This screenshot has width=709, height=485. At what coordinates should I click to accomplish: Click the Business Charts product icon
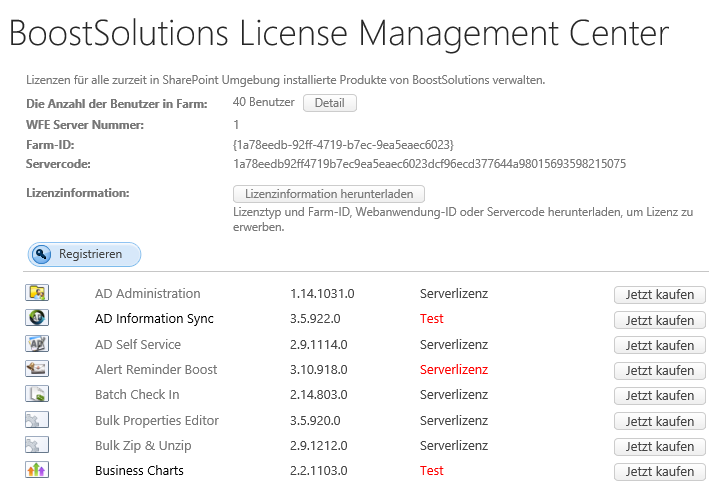(37, 470)
